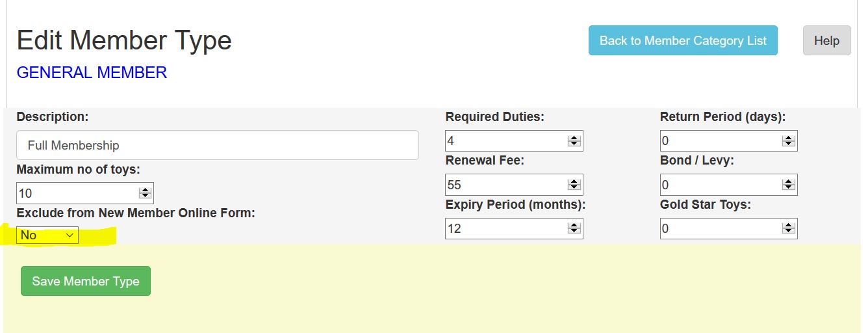Save the member type changes
This screenshot has height=333, width=868.
click(x=86, y=281)
